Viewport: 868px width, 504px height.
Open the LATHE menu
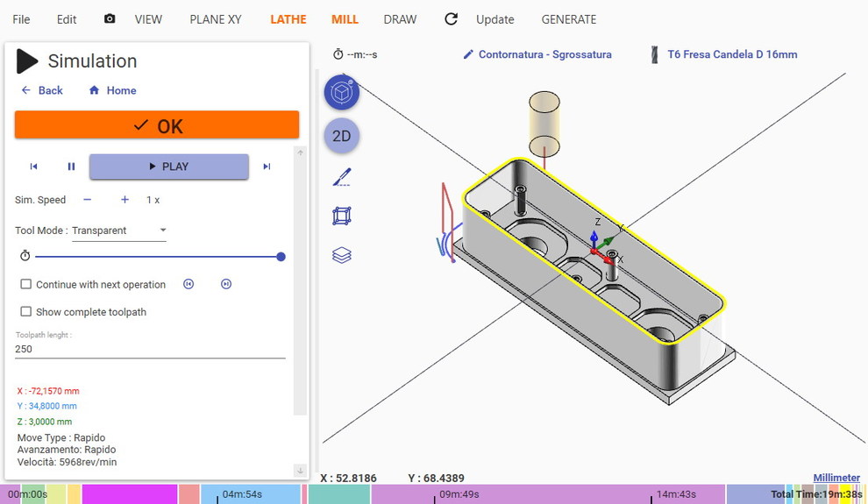click(288, 19)
